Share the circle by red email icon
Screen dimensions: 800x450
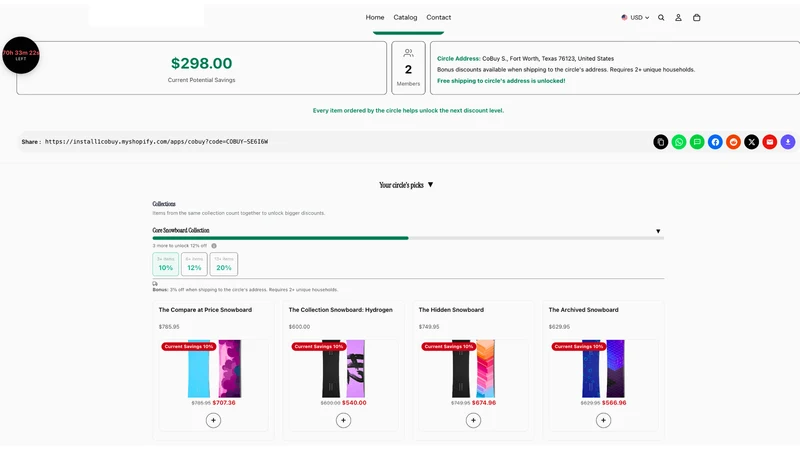pyautogui.click(x=770, y=142)
